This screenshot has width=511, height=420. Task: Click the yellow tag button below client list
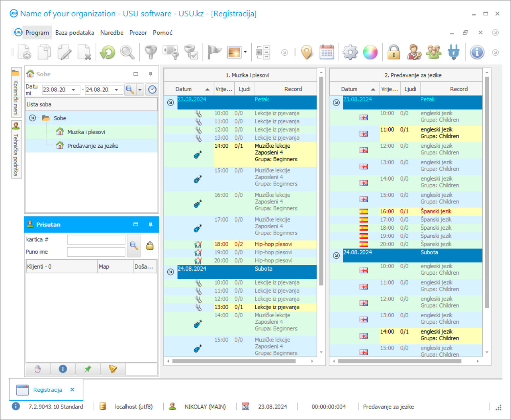pos(113,369)
